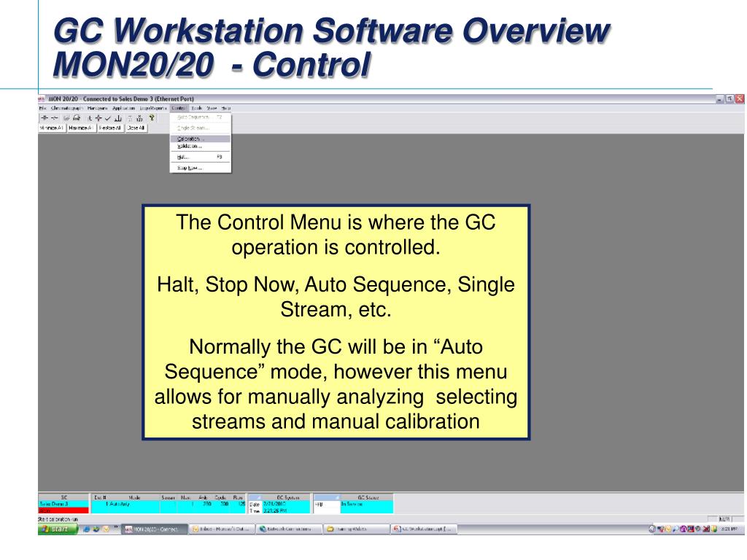Open the Hardware menu
The width and height of the screenshot is (747, 560).
coord(98,108)
